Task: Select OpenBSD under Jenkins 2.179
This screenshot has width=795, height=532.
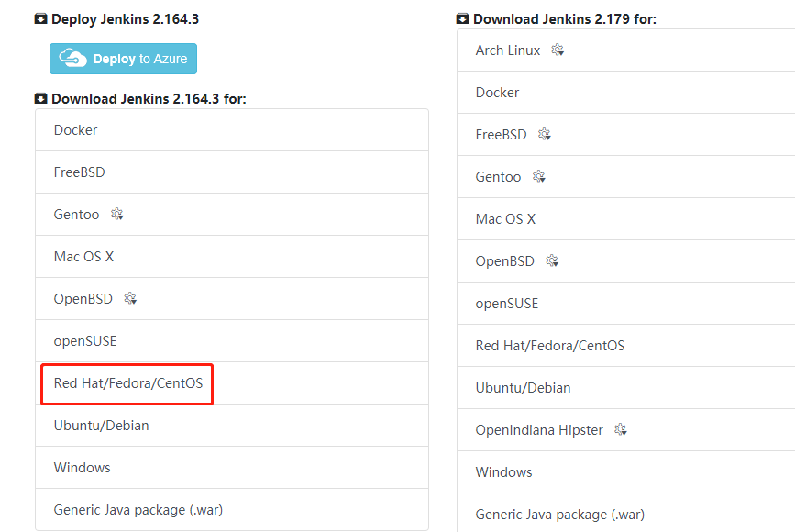Action: point(625,260)
